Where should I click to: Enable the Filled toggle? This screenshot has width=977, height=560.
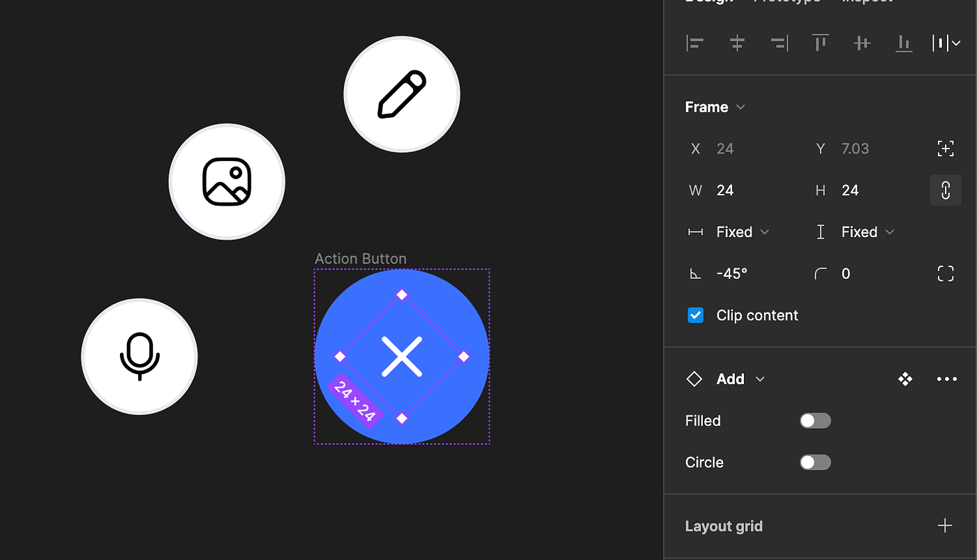[815, 421]
